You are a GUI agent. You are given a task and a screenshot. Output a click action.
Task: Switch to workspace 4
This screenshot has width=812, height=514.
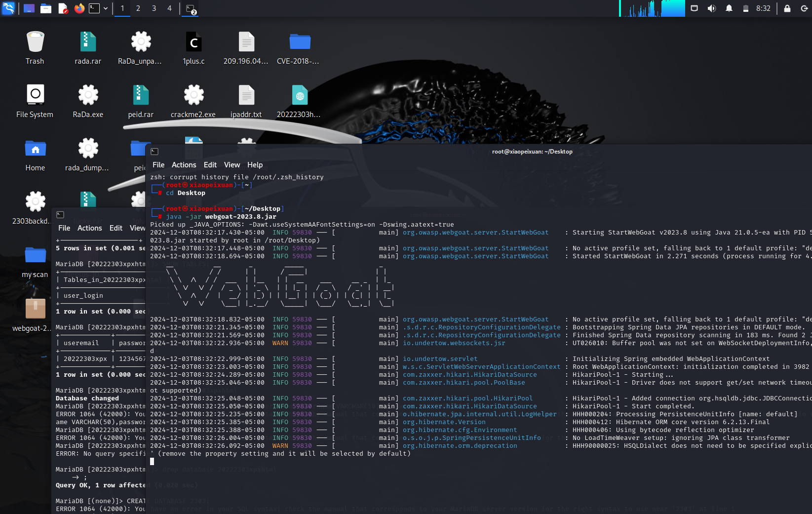pos(169,8)
